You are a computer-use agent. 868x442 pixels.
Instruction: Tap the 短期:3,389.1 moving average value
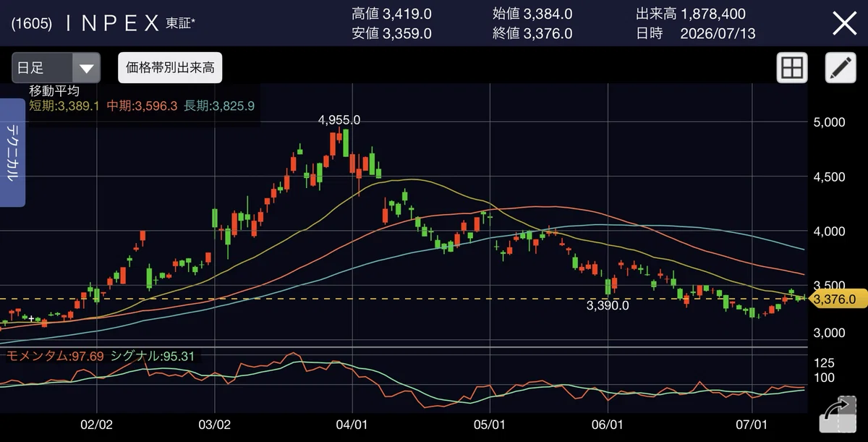pos(65,106)
